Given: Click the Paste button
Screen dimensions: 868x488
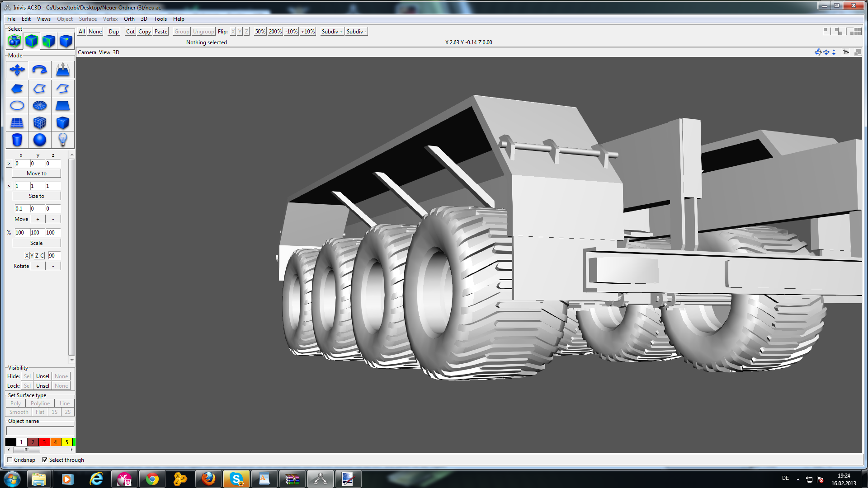Looking at the screenshot, I should 161,32.
